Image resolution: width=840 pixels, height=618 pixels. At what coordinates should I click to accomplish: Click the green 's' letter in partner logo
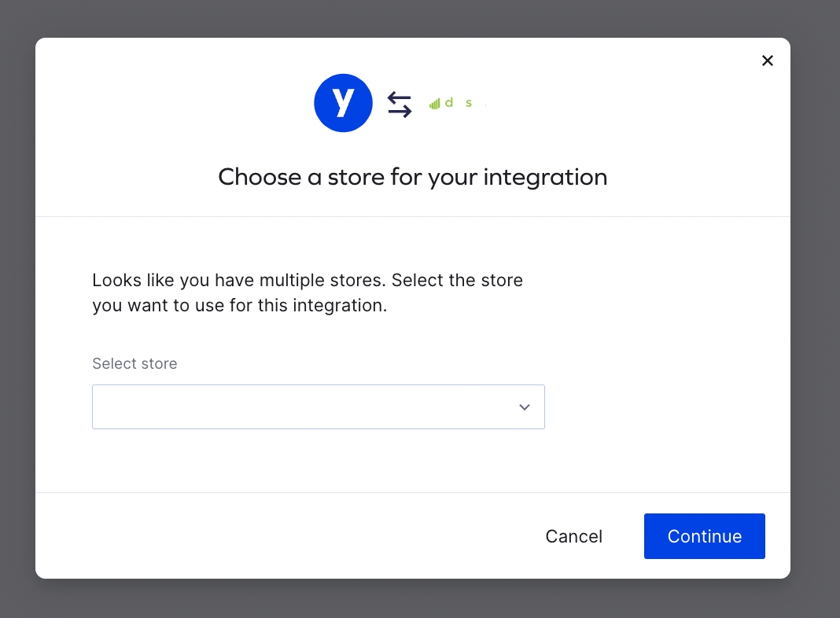coord(469,104)
